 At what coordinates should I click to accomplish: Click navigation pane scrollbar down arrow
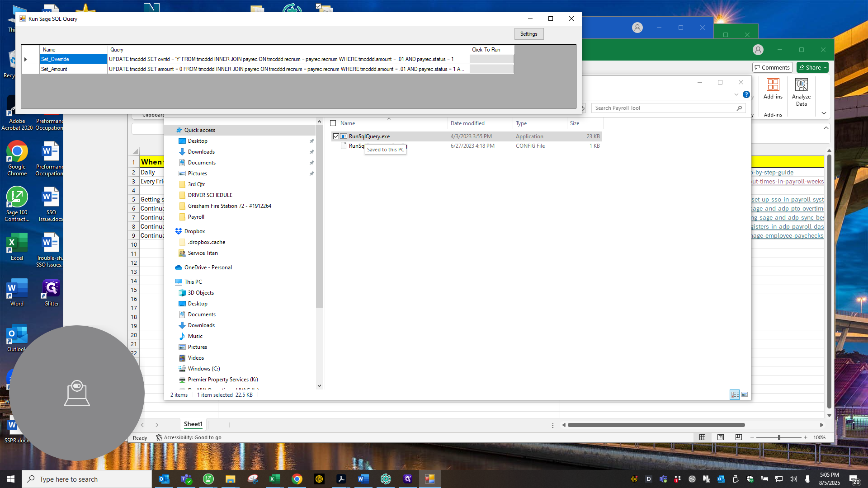[x=319, y=386]
